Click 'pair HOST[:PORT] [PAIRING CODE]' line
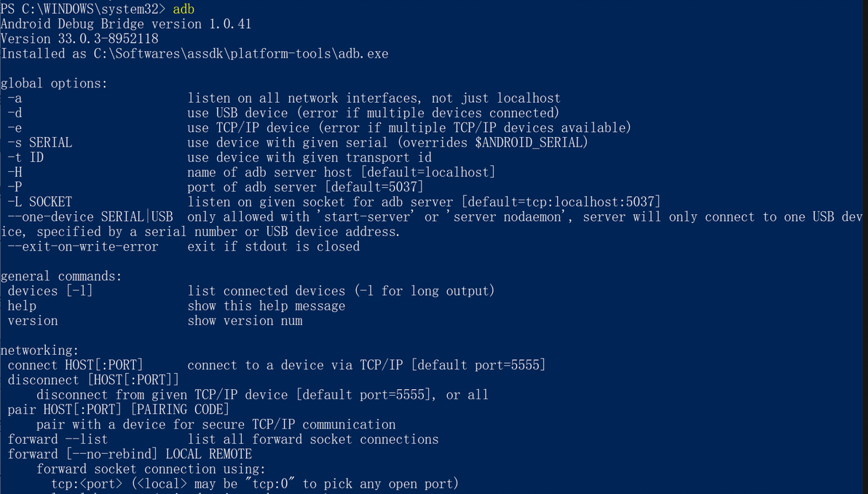868x494 pixels. (x=119, y=409)
